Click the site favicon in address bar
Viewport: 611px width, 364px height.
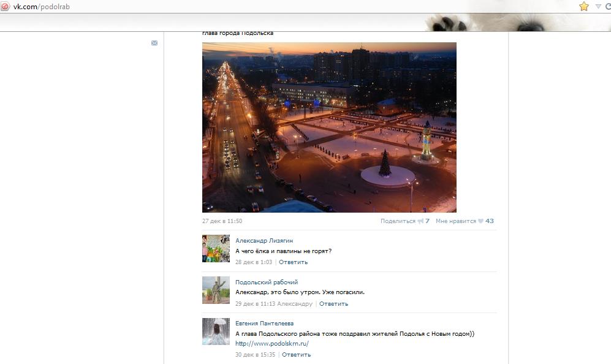[x=6, y=6]
